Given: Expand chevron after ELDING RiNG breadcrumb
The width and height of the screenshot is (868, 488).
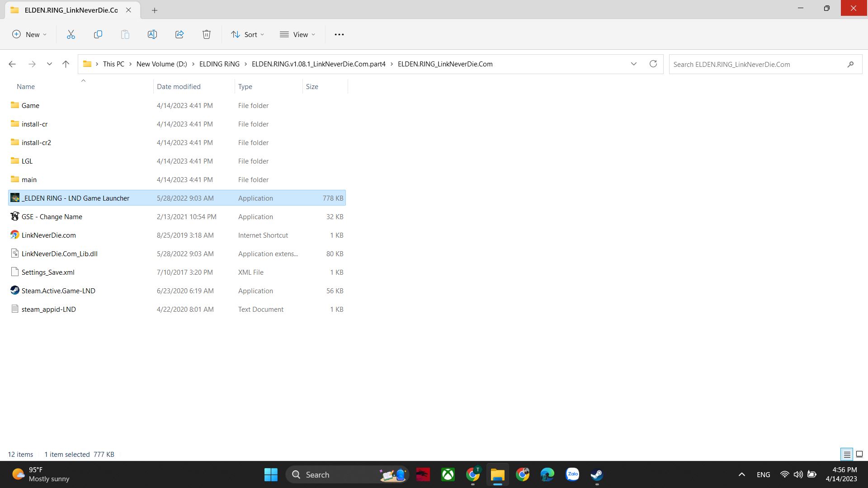Looking at the screenshot, I should click(x=246, y=64).
